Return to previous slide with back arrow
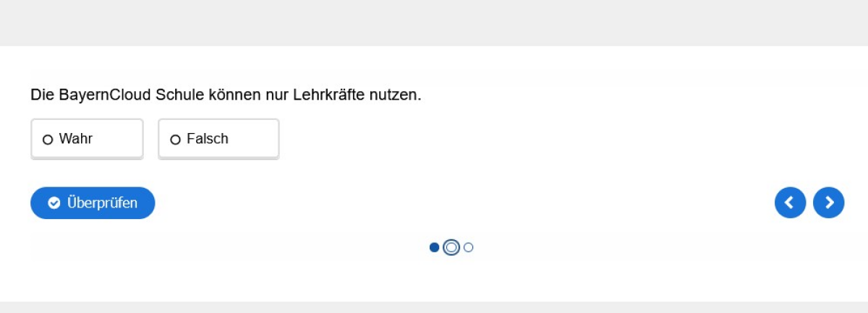 (x=790, y=202)
